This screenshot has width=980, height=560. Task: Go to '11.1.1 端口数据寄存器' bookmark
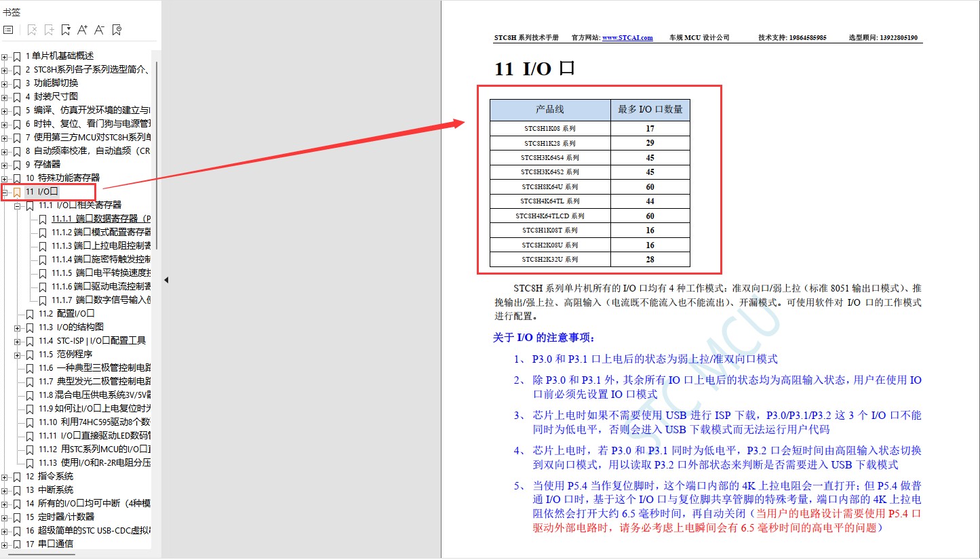point(101,219)
